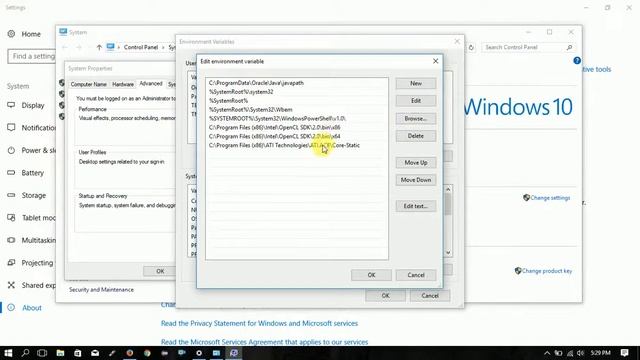
Task: Click OK in System Properties window
Action: (x=160, y=271)
